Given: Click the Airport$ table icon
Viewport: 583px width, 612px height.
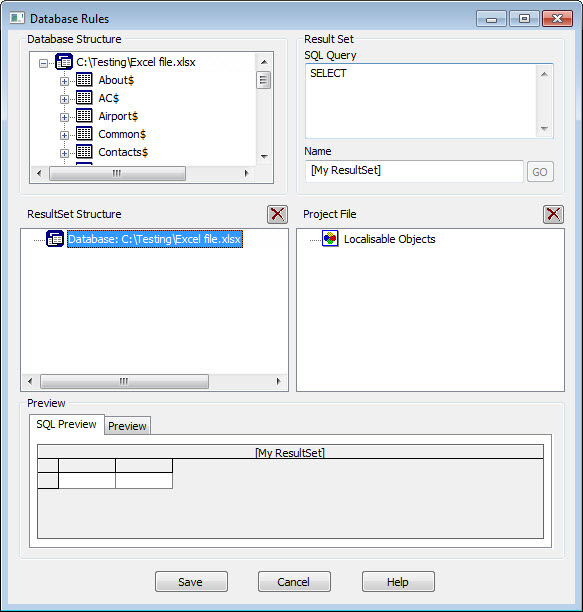Looking at the screenshot, I should 84,116.
